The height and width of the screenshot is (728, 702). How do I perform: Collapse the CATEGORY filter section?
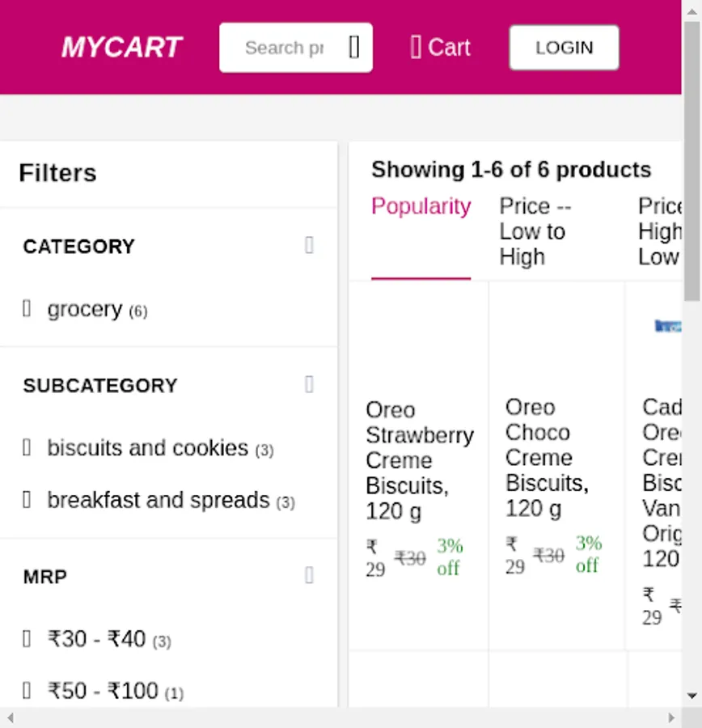tap(309, 245)
